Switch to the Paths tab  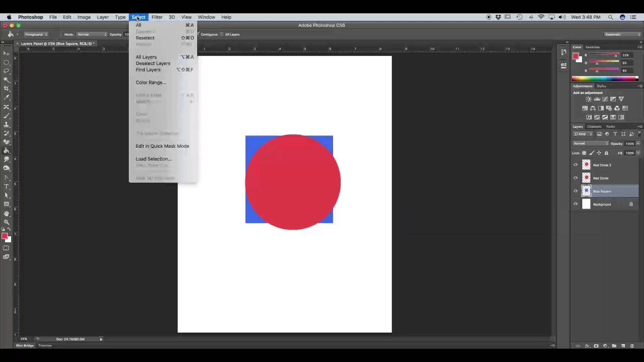point(610,127)
